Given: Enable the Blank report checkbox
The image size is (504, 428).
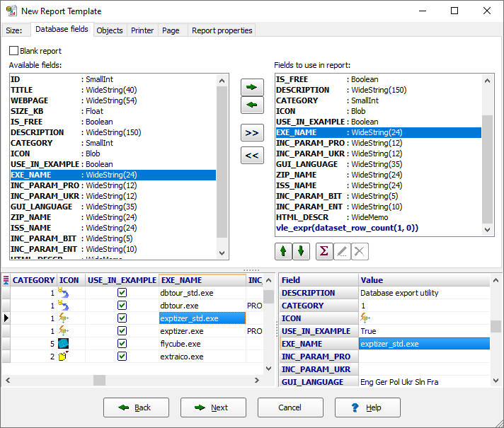Looking at the screenshot, I should point(14,51).
